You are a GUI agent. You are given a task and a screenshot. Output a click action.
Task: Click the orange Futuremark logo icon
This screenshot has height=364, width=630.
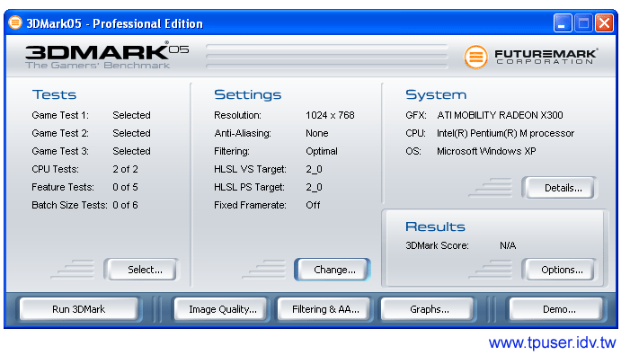click(475, 57)
